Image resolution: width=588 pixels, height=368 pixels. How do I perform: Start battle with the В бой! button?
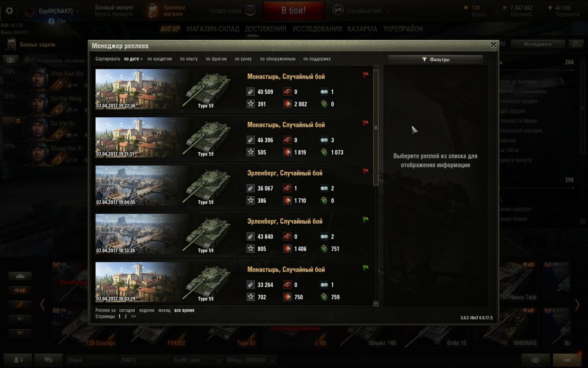[x=294, y=11]
